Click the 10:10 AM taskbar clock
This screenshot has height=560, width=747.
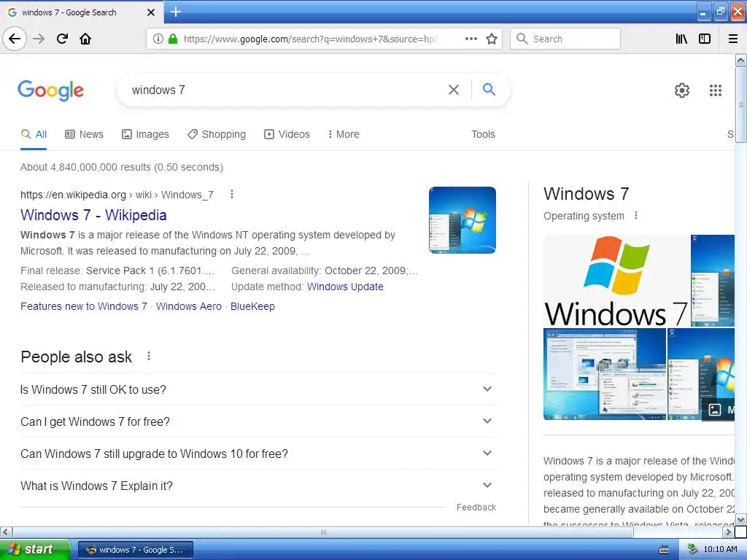[720, 549]
